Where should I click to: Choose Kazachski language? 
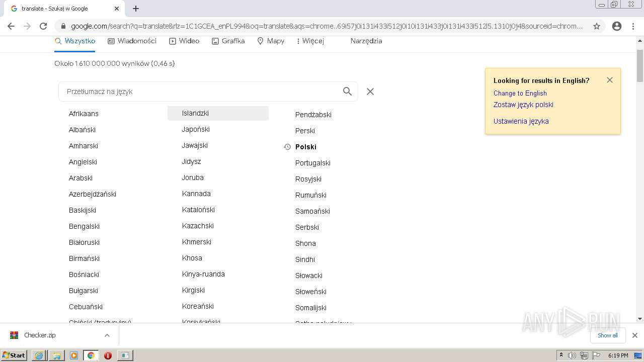pyautogui.click(x=198, y=226)
